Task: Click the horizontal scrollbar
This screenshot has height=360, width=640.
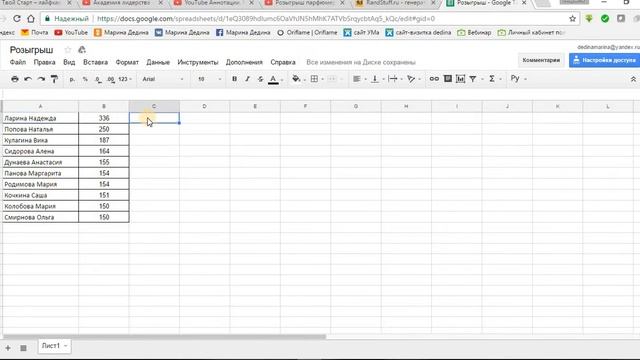Action: pos(164,337)
